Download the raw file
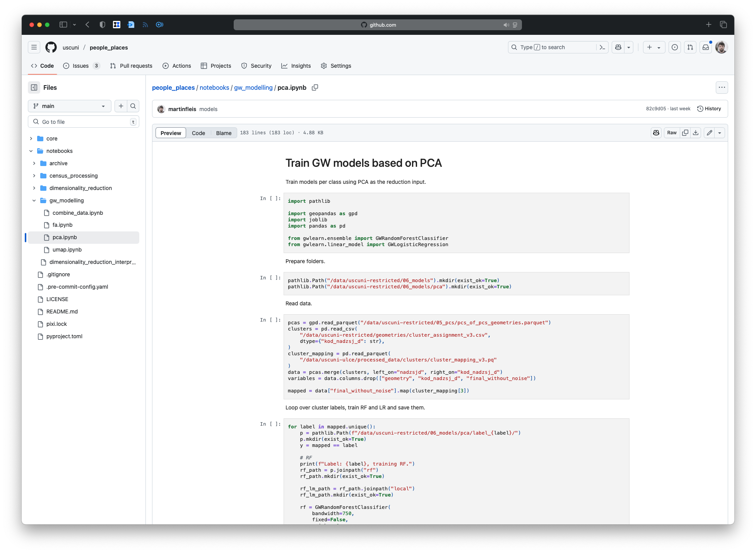Image resolution: width=756 pixels, height=553 pixels. pos(696,133)
